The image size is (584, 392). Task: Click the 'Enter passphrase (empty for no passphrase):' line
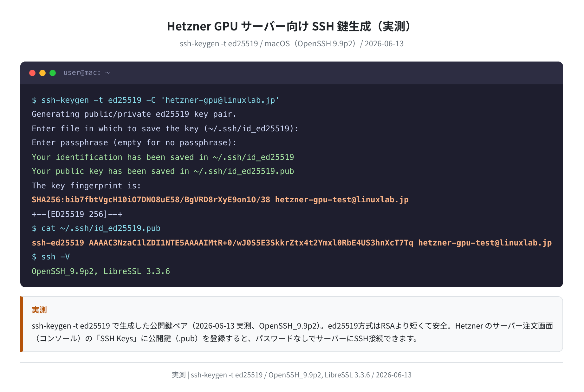(x=134, y=143)
